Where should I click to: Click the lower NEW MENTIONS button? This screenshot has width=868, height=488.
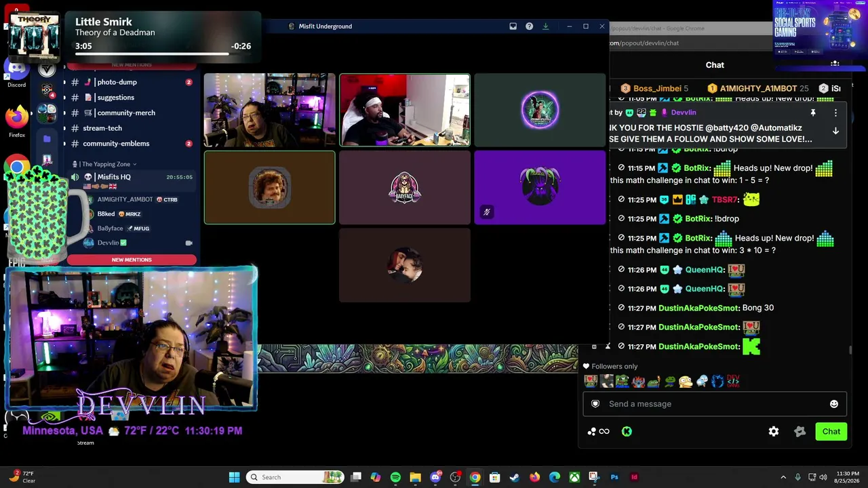coord(132,260)
